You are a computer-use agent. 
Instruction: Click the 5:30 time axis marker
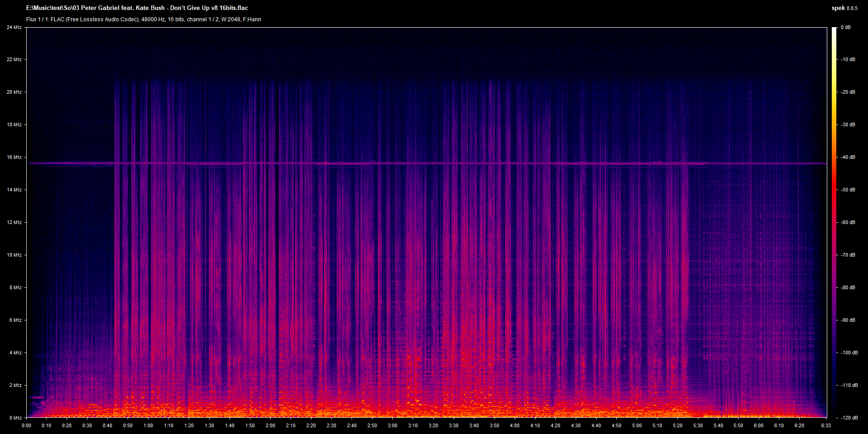point(698,425)
